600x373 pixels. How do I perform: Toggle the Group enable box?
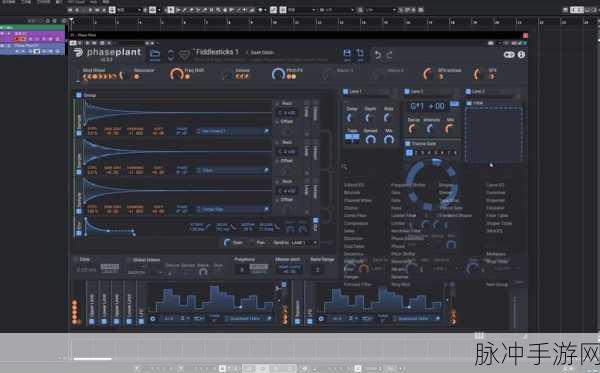coord(78,95)
